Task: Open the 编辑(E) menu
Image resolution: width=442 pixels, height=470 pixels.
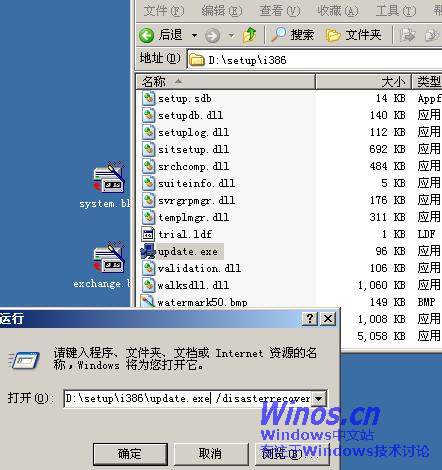Action: coord(222,11)
